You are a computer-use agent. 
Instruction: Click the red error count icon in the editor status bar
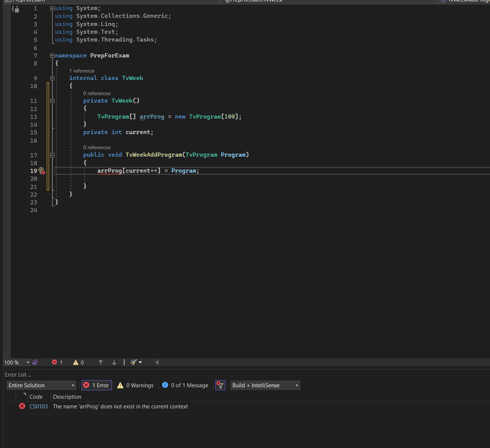pos(54,362)
